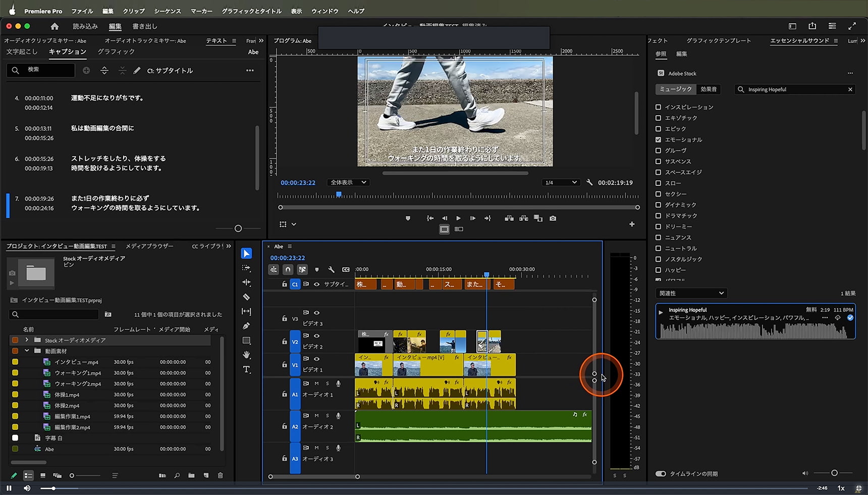Open the Quick Export share icon

click(812, 26)
